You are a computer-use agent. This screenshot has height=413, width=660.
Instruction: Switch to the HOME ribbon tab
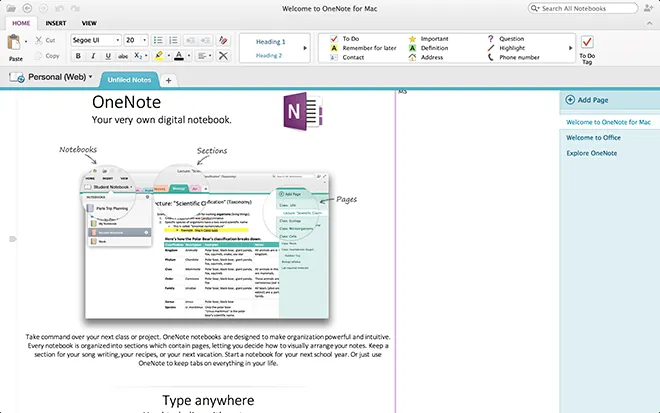click(21, 23)
